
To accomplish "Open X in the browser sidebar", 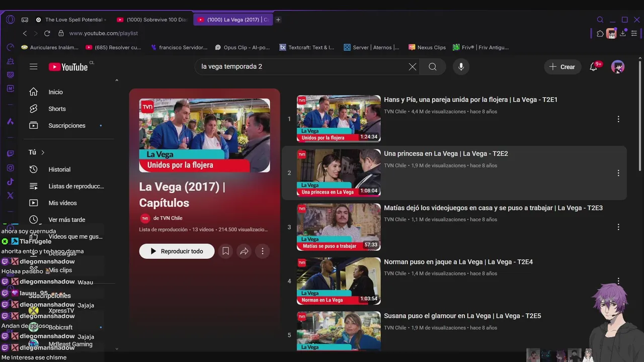I will click(10, 196).
